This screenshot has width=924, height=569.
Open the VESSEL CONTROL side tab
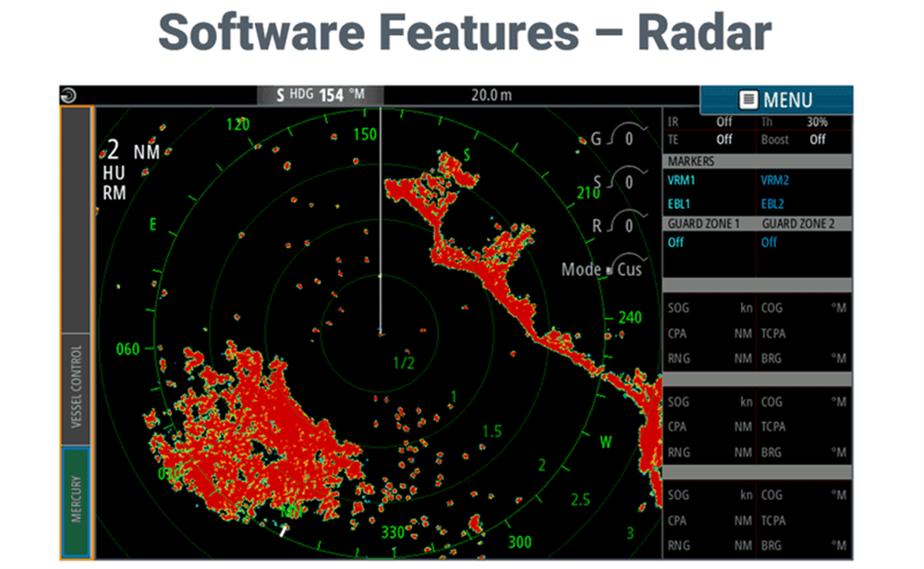[x=76, y=389]
